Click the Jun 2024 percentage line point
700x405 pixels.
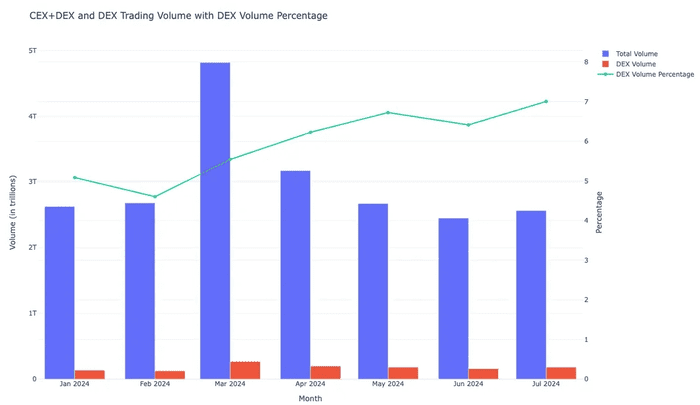click(468, 125)
